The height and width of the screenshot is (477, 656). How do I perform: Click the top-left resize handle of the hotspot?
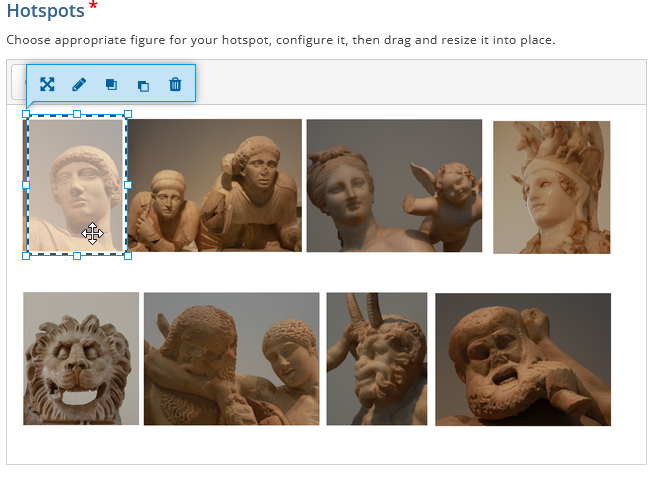(26, 115)
